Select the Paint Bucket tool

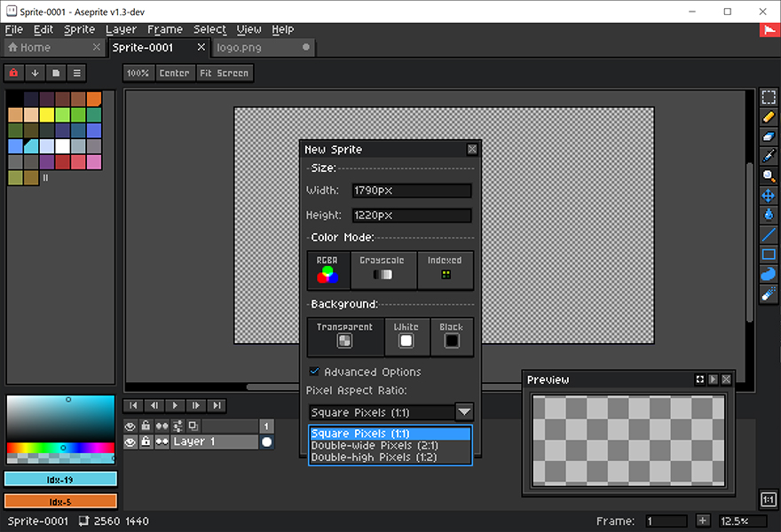click(x=769, y=213)
